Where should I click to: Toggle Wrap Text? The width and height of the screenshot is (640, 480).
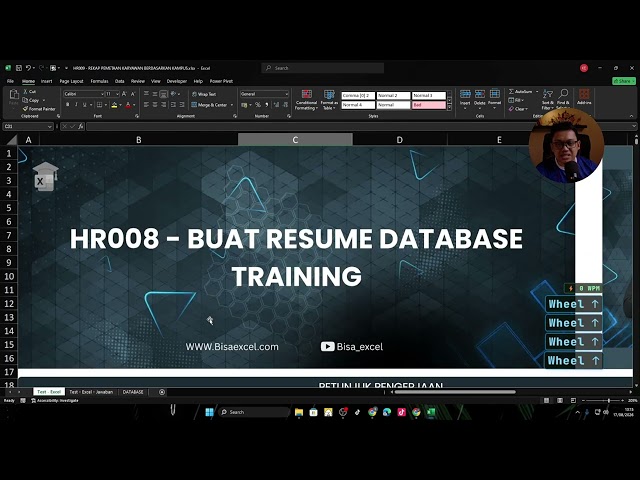click(x=204, y=94)
